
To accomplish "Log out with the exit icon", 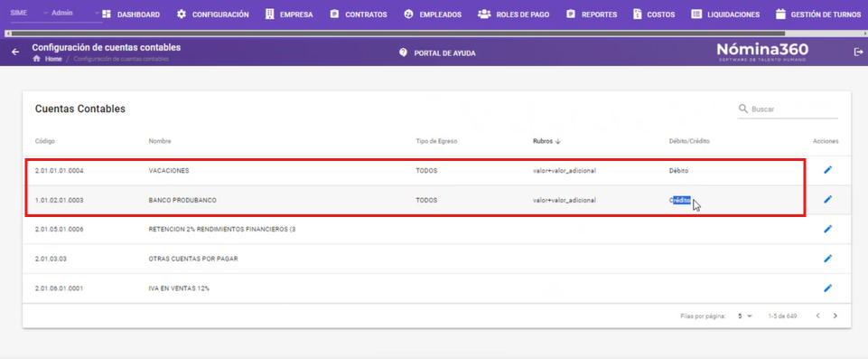I will [859, 52].
